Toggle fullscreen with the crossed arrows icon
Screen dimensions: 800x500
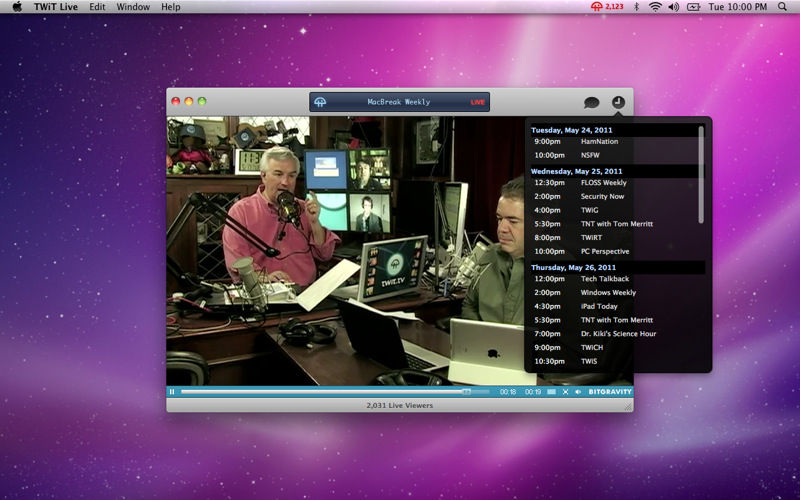click(565, 392)
